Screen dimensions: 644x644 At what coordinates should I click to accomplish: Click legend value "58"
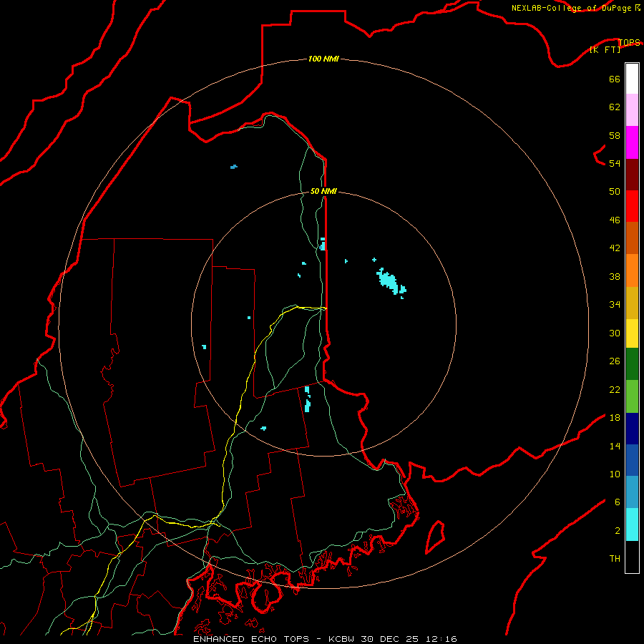click(615, 135)
